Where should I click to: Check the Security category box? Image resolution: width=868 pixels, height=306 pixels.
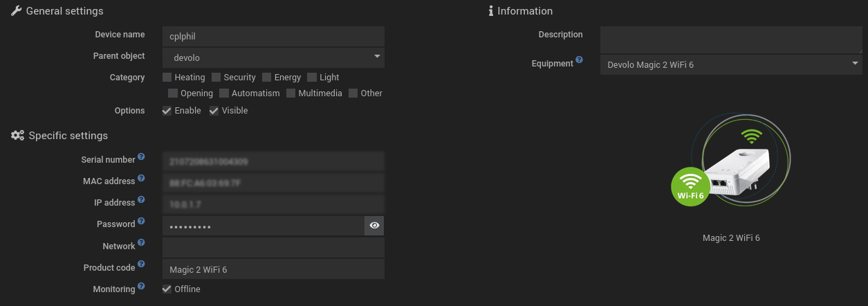[x=216, y=78]
